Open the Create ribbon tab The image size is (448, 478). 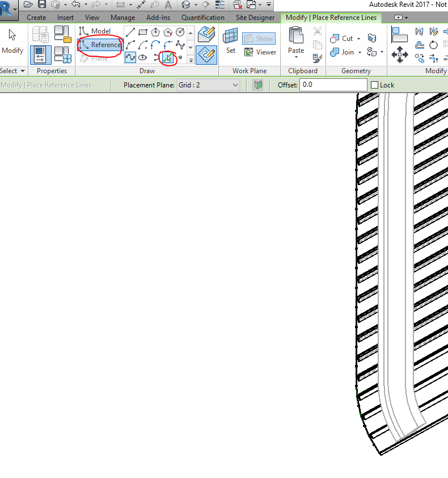coord(36,18)
